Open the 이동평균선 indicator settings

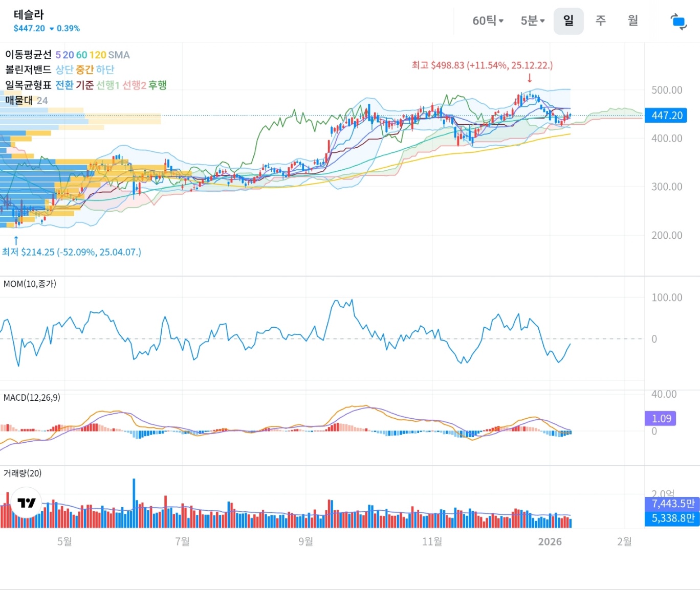28,55
